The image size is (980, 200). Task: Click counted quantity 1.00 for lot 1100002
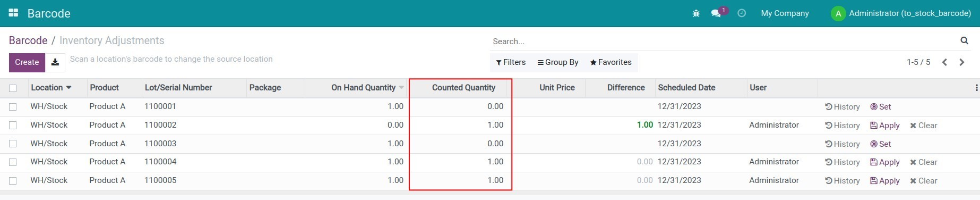(x=495, y=125)
